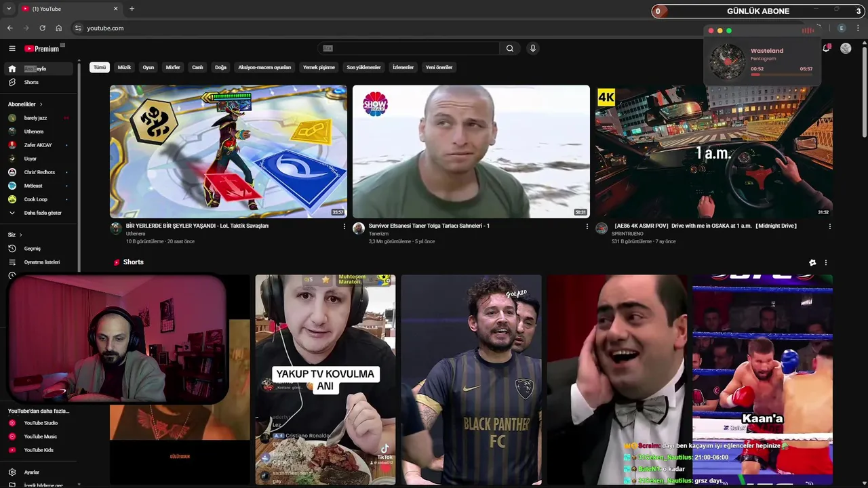The height and width of the screenshot is (488, 868).
Task: Open the YouTube account avatar menu
Action: pyautogui.click(x=846, y=48)
